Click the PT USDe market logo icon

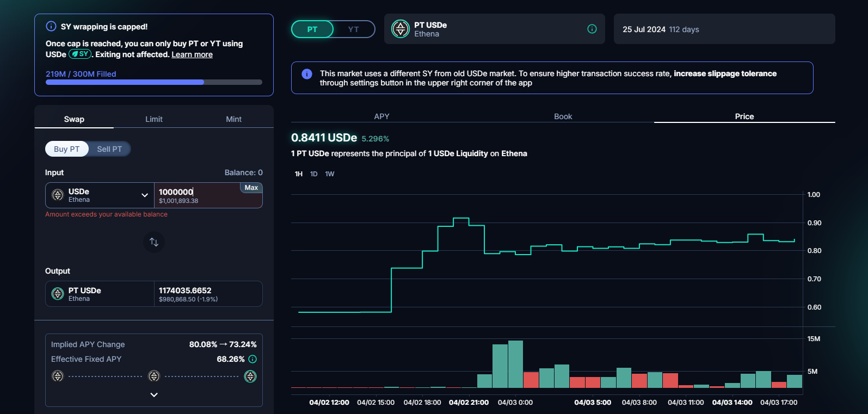pos(401,29)
